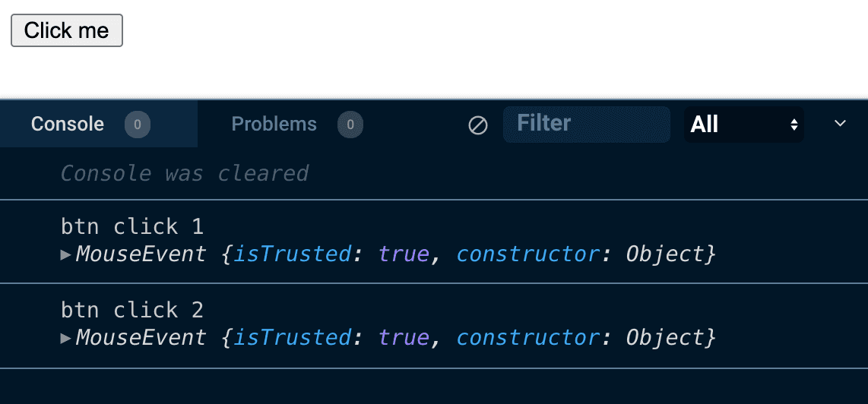
Task: Click the "btn click 1" log line
Action: (x=131, y=226)
